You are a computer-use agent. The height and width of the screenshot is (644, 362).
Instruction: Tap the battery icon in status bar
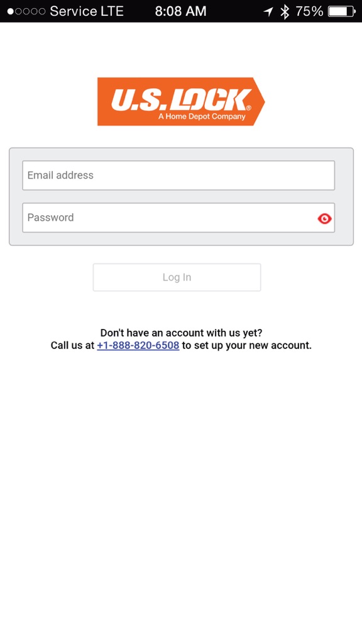[342, 11]
